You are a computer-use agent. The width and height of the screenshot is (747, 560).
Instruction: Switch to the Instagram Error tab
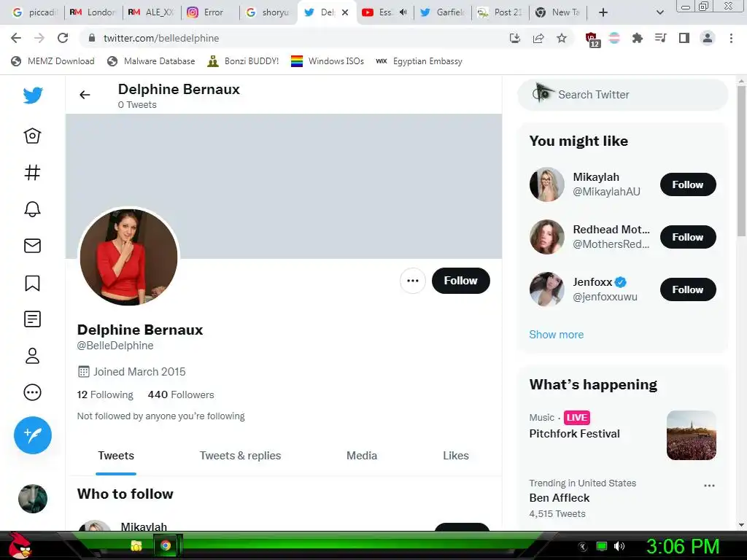point(209,12)
